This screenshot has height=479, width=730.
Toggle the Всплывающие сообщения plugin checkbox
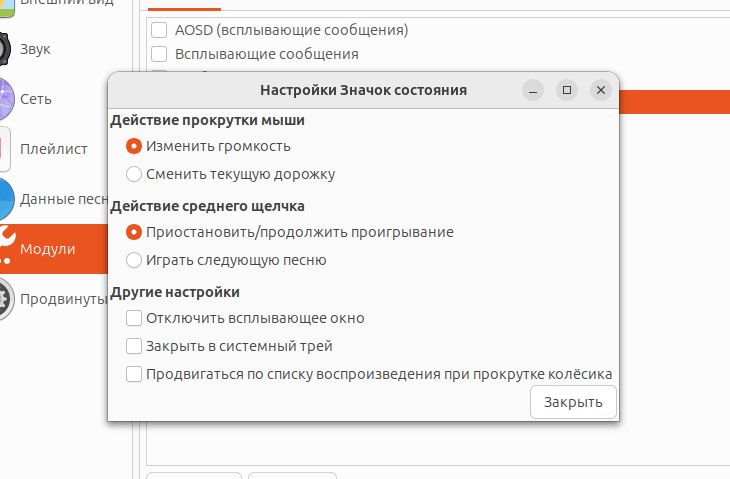tap(159, 54)
